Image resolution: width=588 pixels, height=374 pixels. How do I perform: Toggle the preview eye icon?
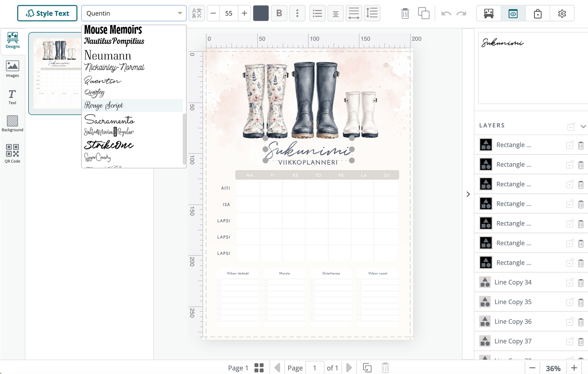coord(513,13)
